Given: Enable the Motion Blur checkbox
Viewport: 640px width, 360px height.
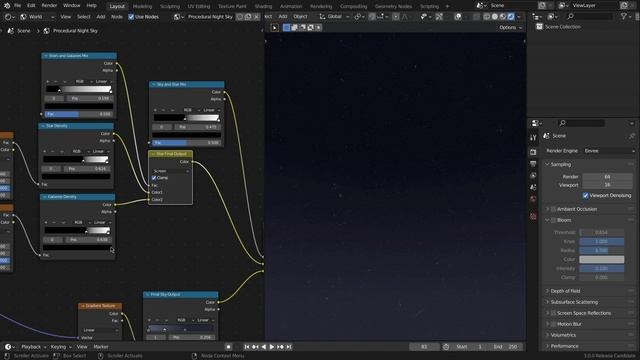Looking at the screenshot, I should (553, 324).
